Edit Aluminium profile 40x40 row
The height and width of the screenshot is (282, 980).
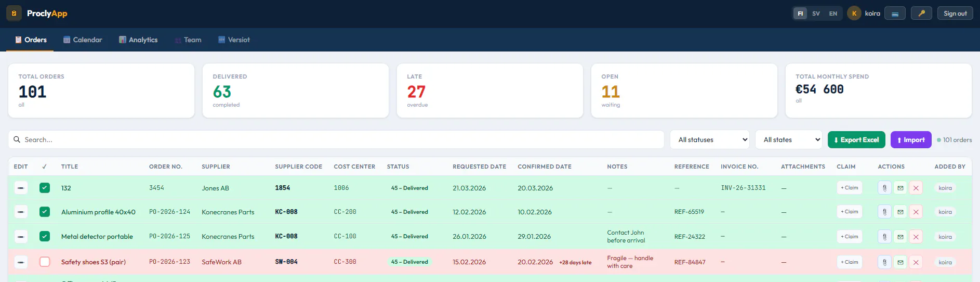[21, 212]
